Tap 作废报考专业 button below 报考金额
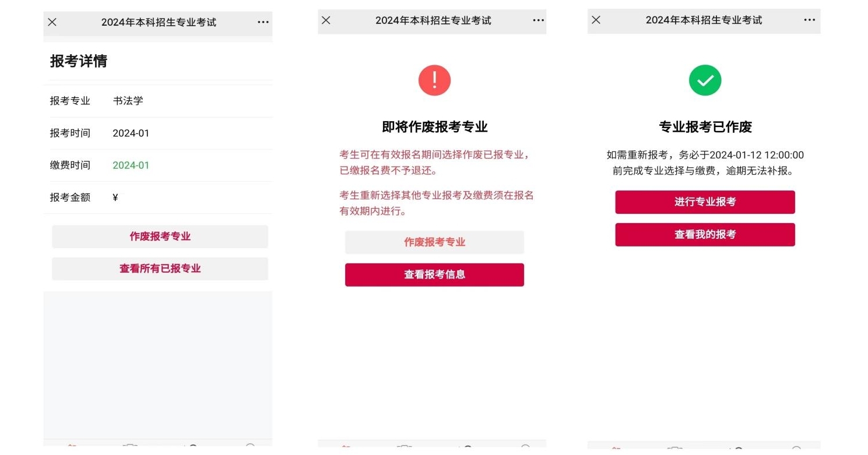This screenshot has height=455, width=868. pyautogui.click(x=160, y=237)
